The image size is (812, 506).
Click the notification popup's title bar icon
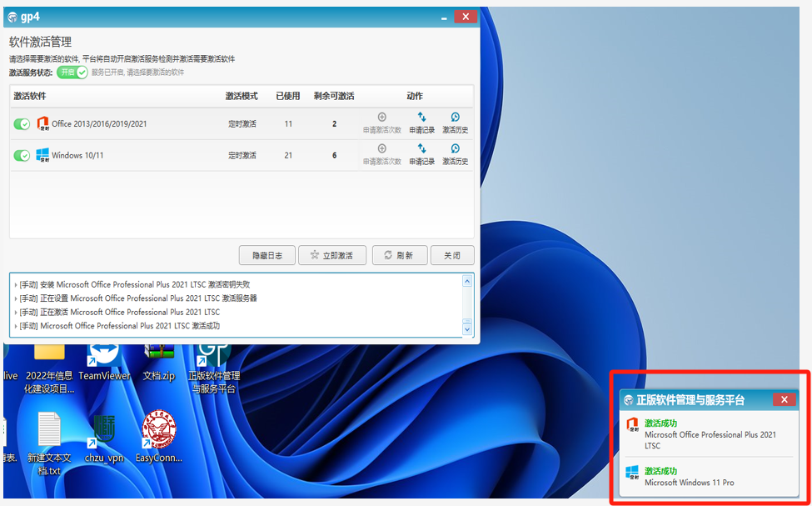pyautogui.click(x=629, y=400)
